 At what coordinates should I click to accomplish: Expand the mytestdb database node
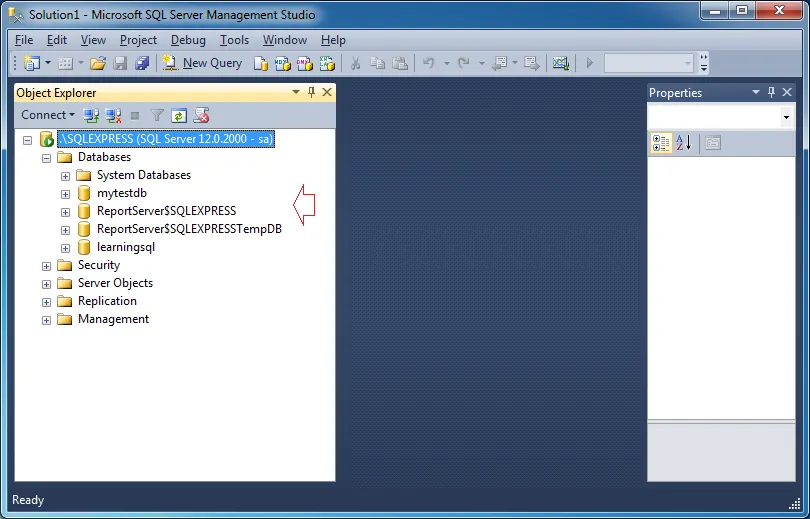(65, 194)
